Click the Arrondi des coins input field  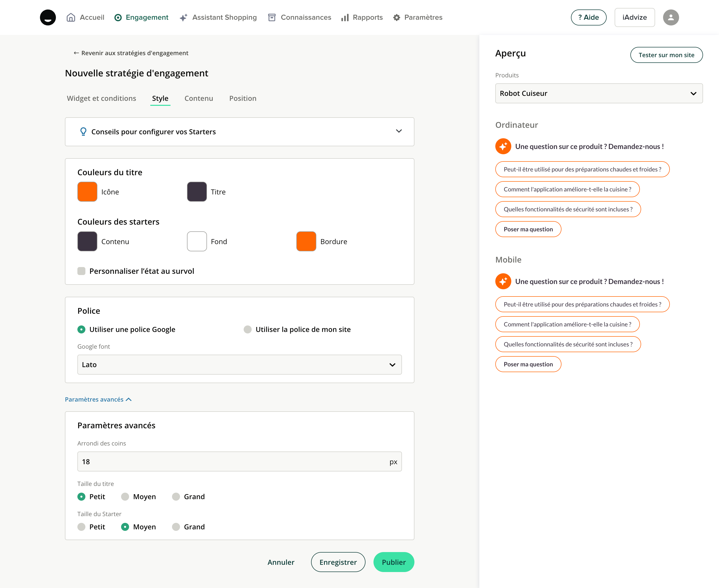tap(234, 462)
